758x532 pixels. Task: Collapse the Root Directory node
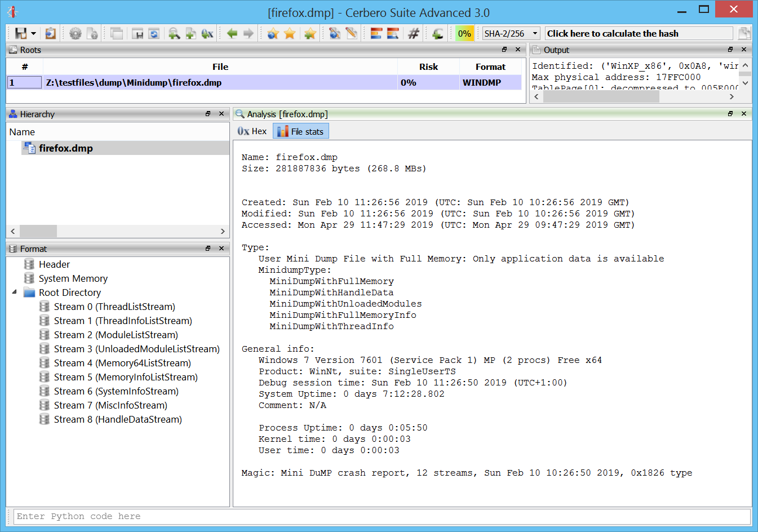pyautogui.click(x=14, y=292)
